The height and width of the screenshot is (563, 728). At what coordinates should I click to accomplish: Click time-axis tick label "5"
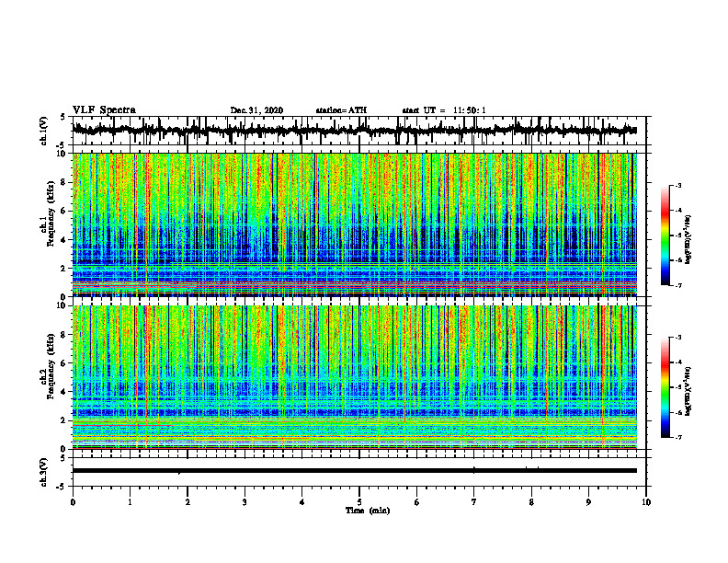click(x=359, y=502)
